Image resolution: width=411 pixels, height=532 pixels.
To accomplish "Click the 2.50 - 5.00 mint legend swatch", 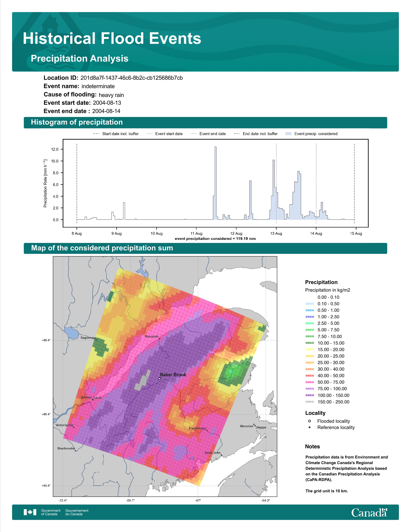I will coord(310,323).
